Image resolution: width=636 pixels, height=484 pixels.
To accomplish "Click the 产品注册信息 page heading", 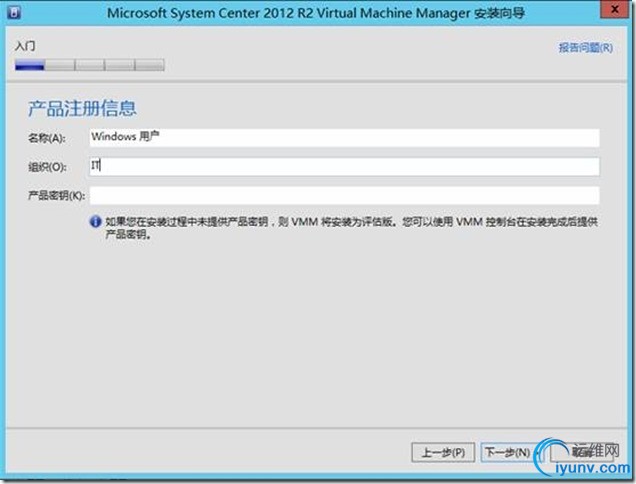I will pyautogui.click(x=82, y=108).
